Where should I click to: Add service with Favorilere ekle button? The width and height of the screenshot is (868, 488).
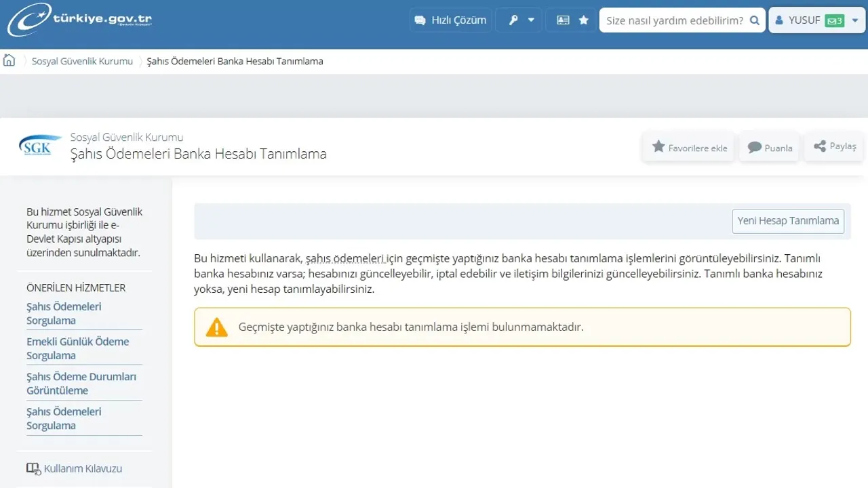click(689, 147)
